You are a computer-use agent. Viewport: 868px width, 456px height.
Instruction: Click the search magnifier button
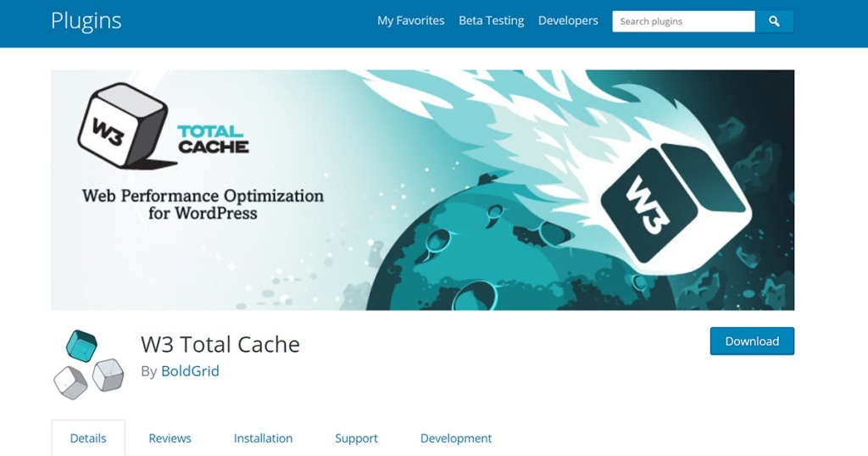[x=774, y=21]
